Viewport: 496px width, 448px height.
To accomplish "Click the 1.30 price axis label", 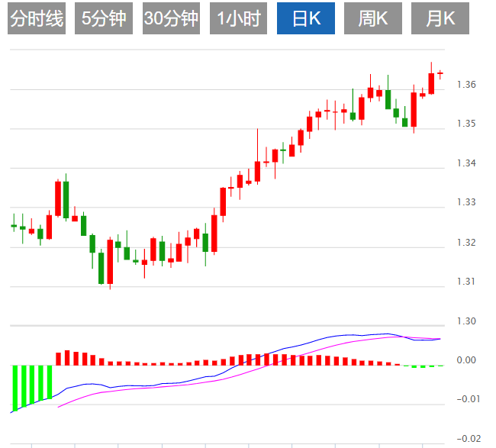I will point(466,321).
